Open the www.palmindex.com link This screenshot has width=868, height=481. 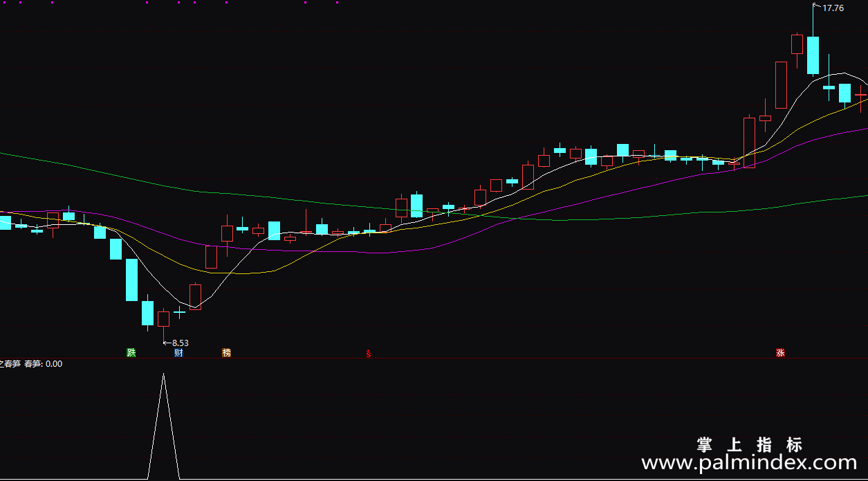click(x=749, y=462)
